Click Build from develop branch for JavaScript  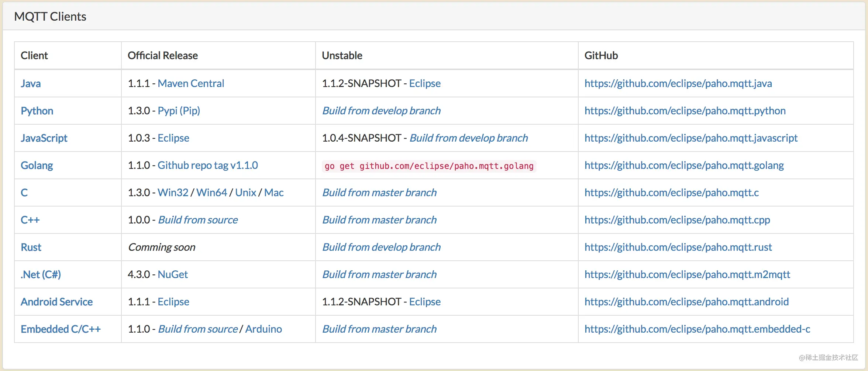pos(469,138)
